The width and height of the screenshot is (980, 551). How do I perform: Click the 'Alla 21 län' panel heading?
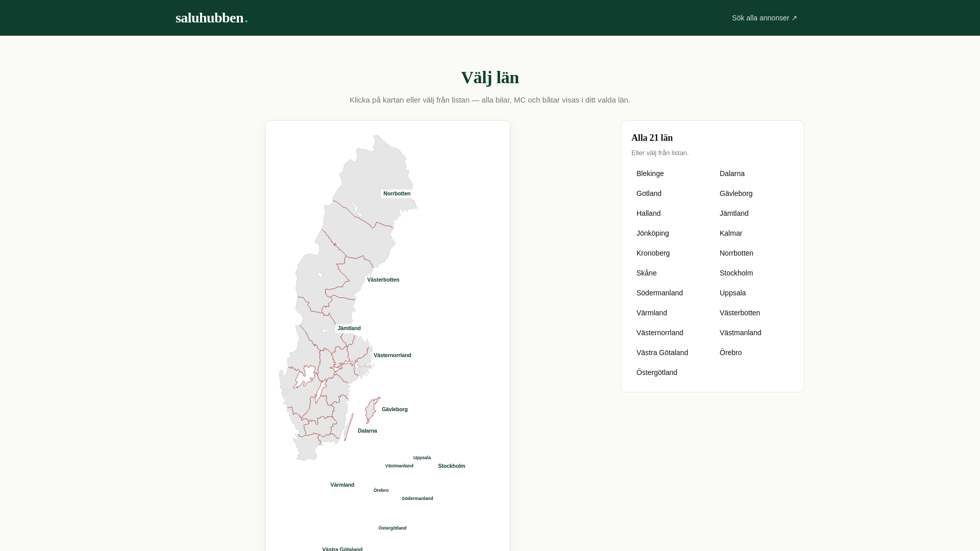tap(652, 138)
